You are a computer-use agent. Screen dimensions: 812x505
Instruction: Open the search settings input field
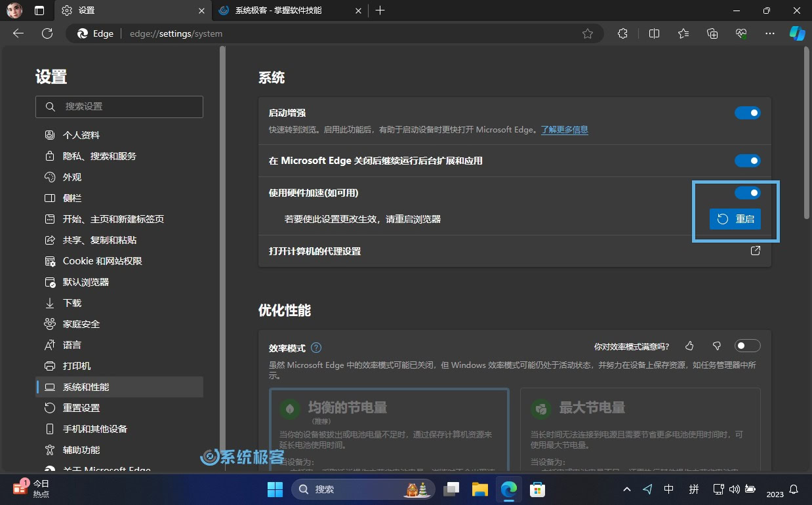click(x=119, y=106)
